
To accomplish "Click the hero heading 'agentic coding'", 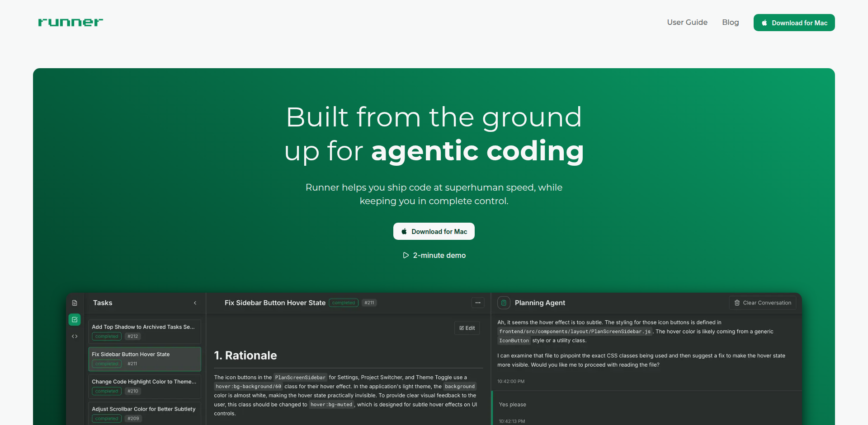I will (x=477, y=151).
